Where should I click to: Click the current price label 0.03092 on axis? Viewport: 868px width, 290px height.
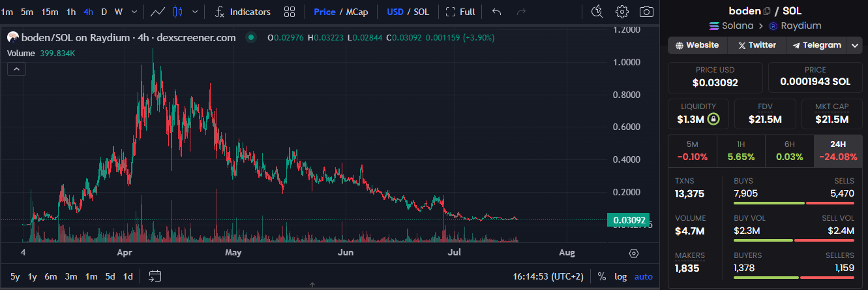click(629, 220)
